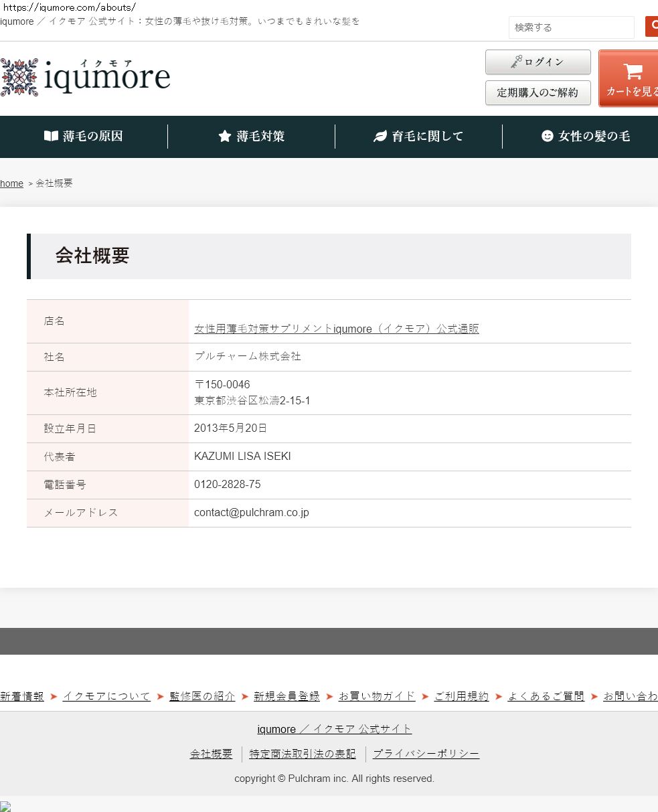This screenshot has height=812, width=658.
Task: Open プライバシーポリシー footer link
Action: (x=426, y=754)
